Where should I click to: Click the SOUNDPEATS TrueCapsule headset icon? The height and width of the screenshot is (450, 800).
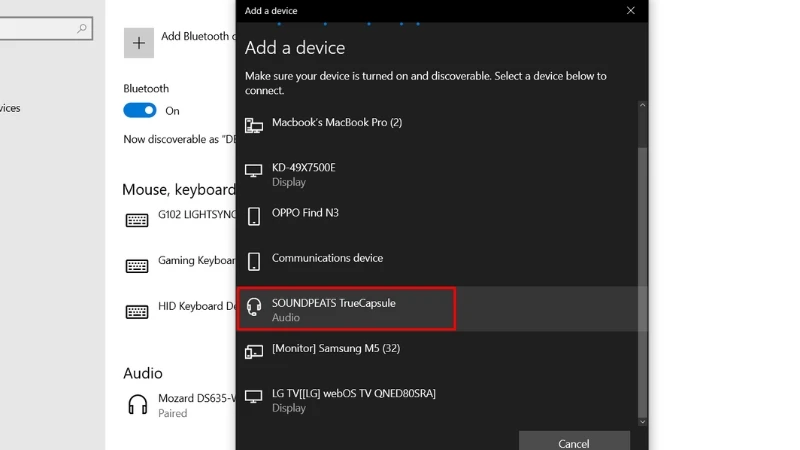pos(254,307)
